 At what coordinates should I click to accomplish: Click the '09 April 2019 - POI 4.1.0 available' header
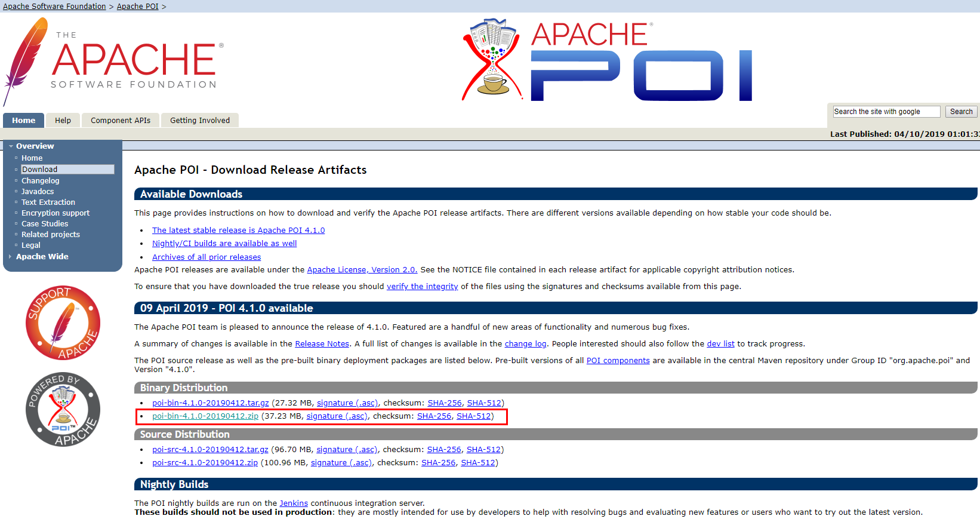pos(556,308)
